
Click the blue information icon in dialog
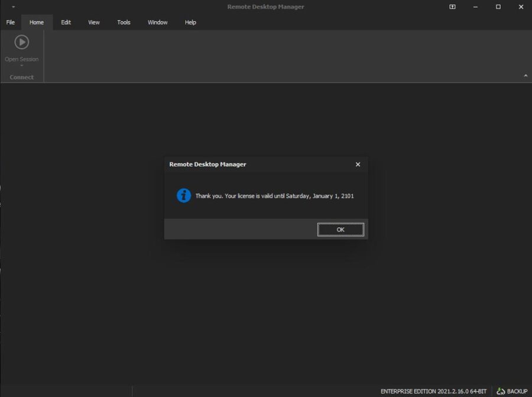pyautogui.click(x=184, y=196)
